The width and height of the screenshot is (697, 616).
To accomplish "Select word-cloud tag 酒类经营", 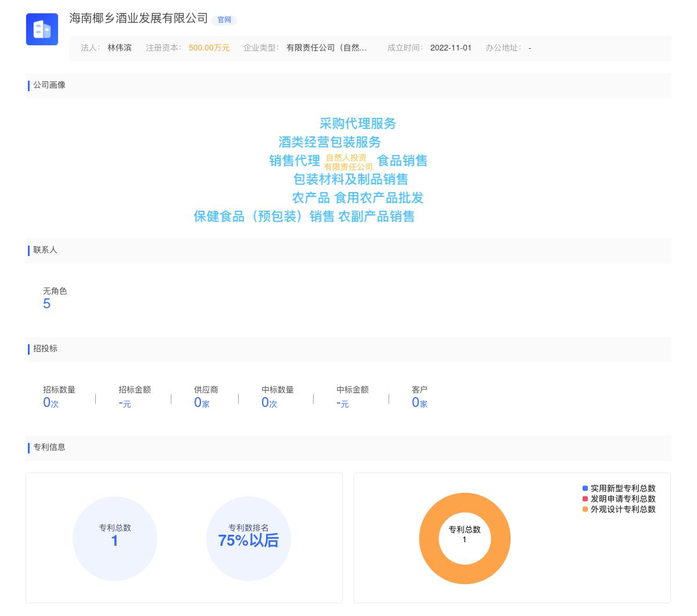I will (x=304, y=142).
